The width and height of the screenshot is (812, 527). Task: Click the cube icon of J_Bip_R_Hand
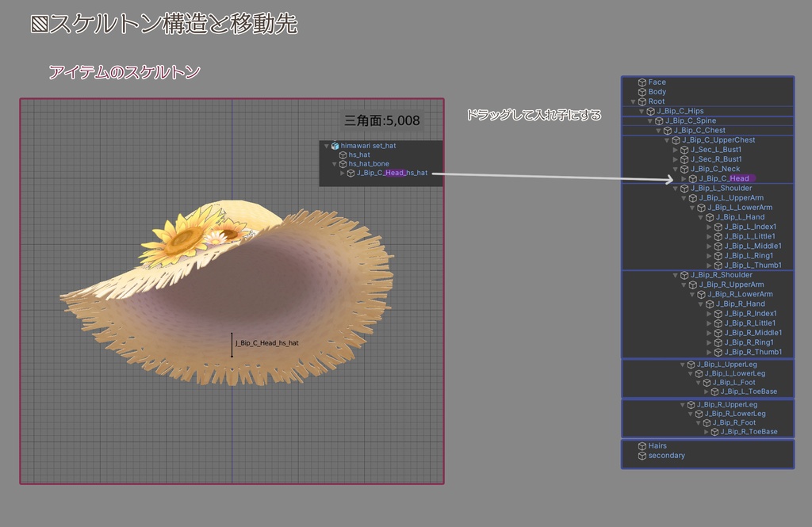(x=710, y=304)
